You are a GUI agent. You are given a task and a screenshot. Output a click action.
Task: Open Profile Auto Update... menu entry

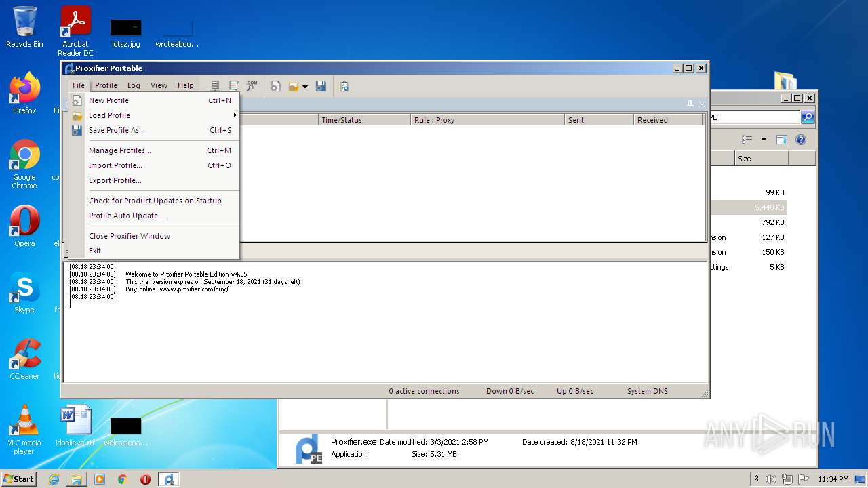click(154, 216)
